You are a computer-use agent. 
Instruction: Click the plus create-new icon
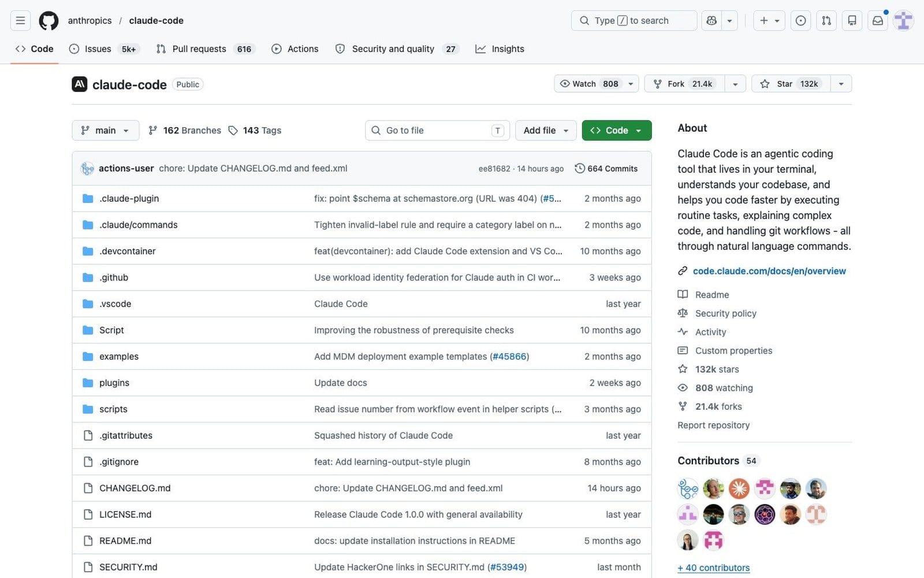click(763, 21)
